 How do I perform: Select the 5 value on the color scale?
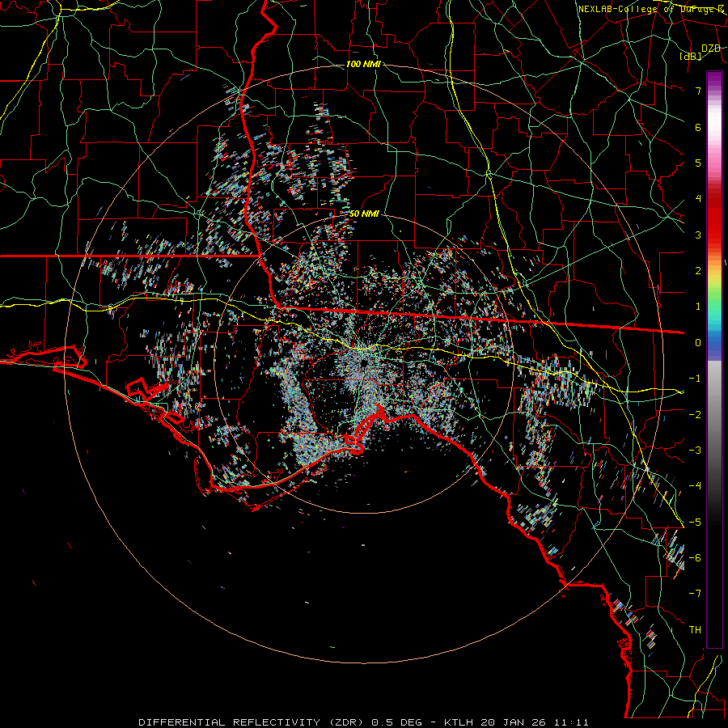(698, 163)
